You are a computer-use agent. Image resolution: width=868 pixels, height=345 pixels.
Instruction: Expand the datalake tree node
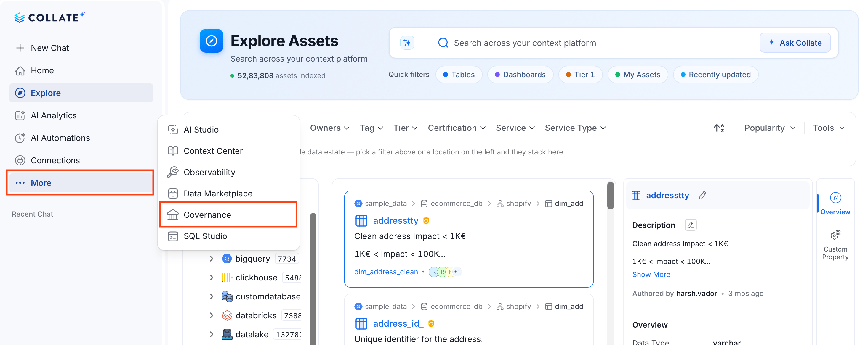(x=211, y=334)
